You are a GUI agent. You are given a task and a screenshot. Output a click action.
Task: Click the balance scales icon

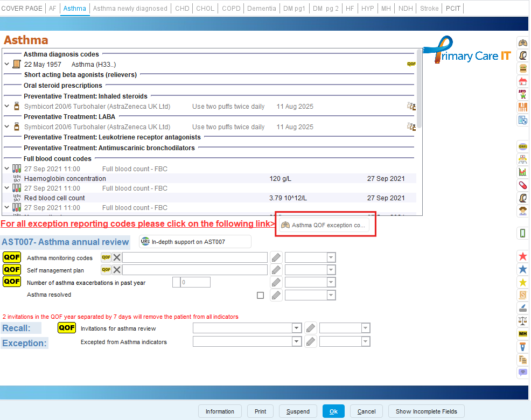coord(522,321)
